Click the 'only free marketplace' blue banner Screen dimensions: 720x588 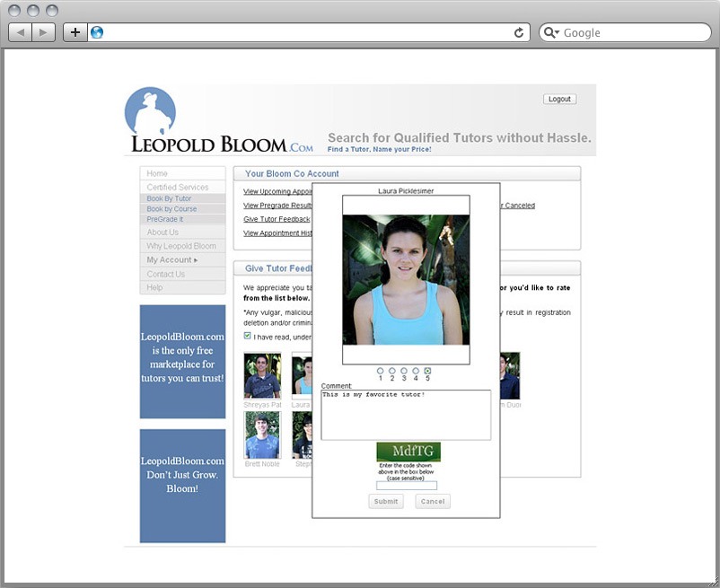pyautogui.click(x=183, y=362)
